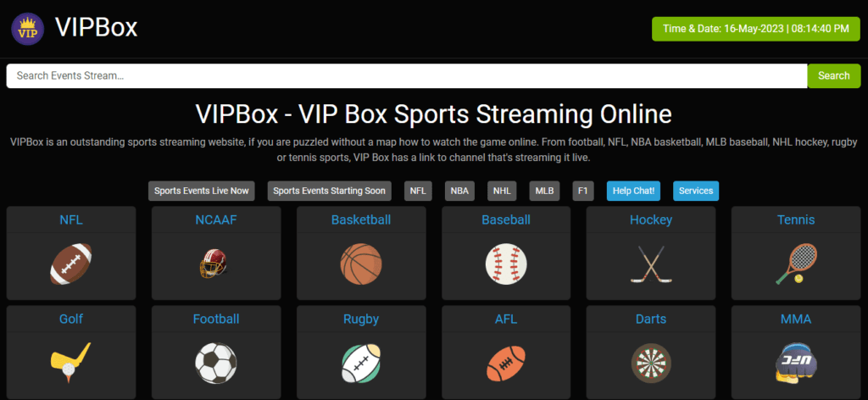Click the VIP Box Sports Streaming Online heading
Viewport: 868px width, 400px height.
(x=433, y=114)
